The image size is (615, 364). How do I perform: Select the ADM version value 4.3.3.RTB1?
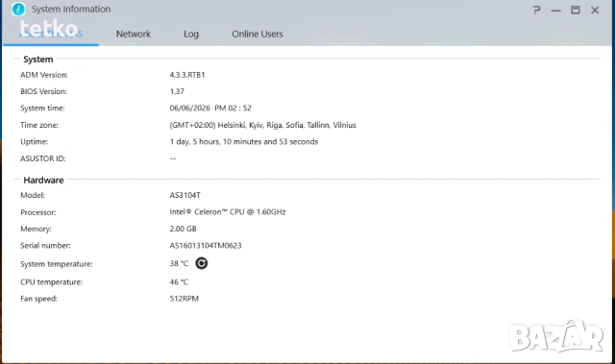coord(187,75)
